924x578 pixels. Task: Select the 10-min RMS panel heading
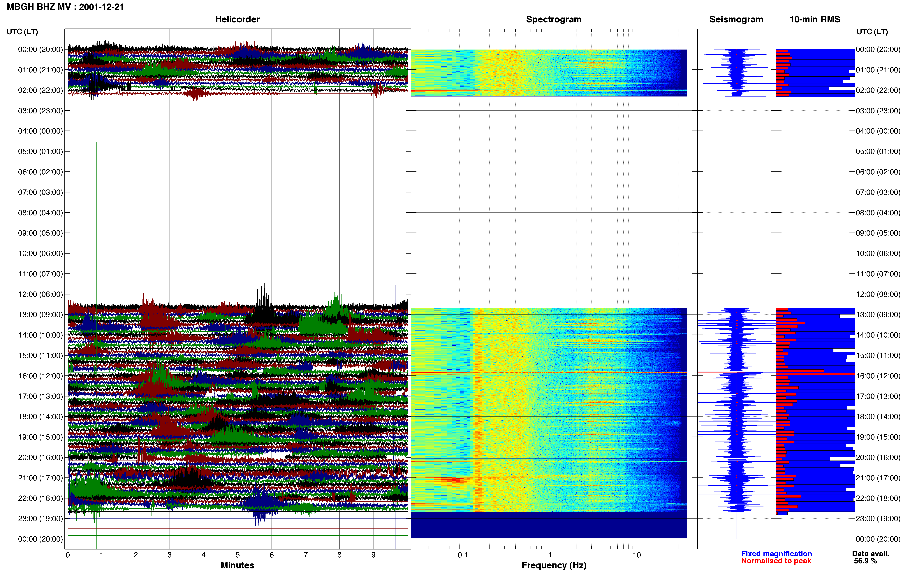815,19
